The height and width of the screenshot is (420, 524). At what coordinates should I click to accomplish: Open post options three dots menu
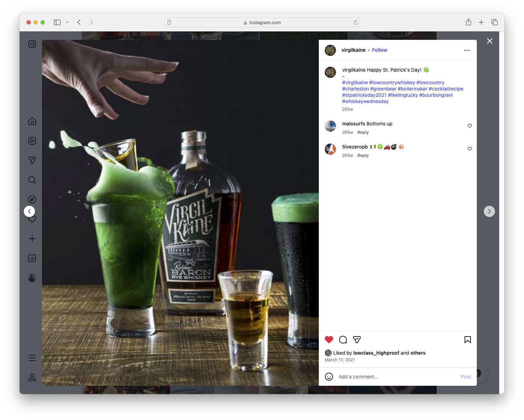point(467,50)
